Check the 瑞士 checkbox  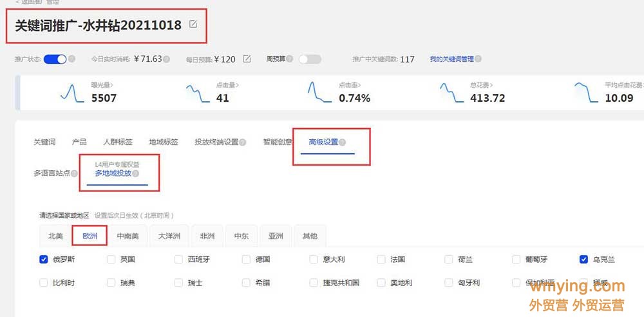(x=178, y=283)
